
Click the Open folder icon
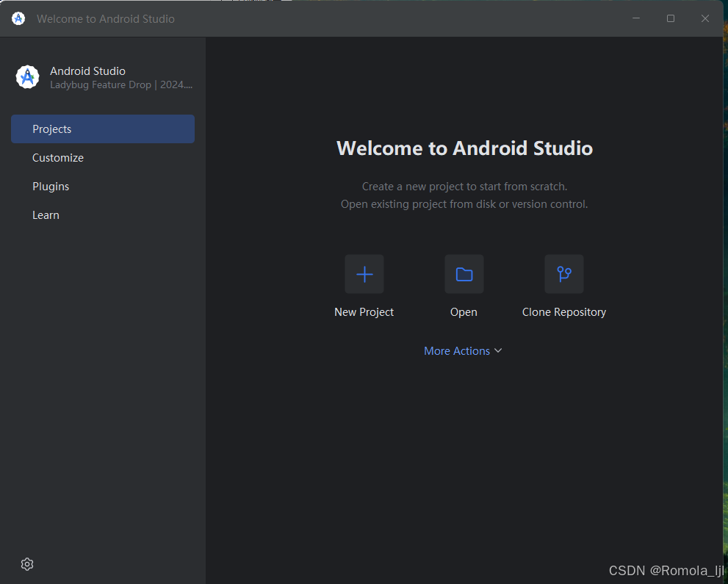click(464, 274)
